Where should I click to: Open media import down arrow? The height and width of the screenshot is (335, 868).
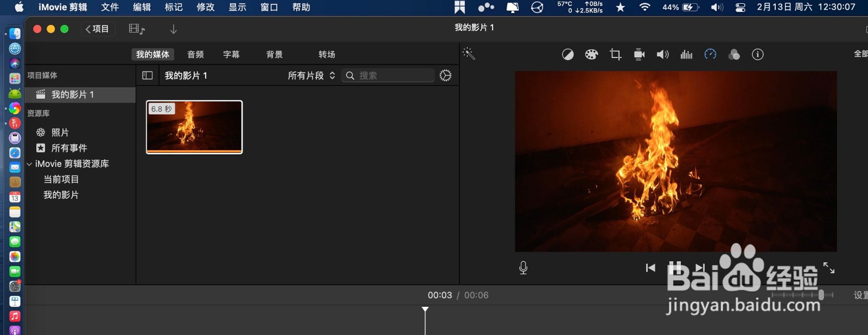coord(174,29)
